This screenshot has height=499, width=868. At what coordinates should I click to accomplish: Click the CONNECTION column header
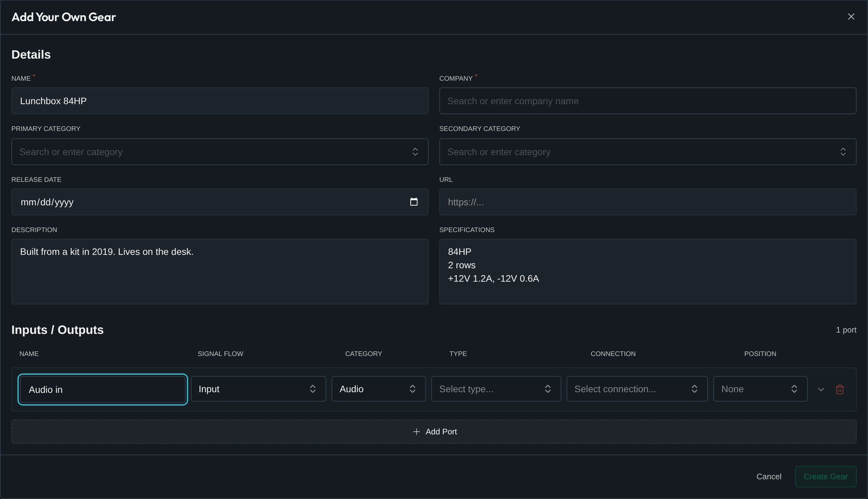click(x=613, y=354)
